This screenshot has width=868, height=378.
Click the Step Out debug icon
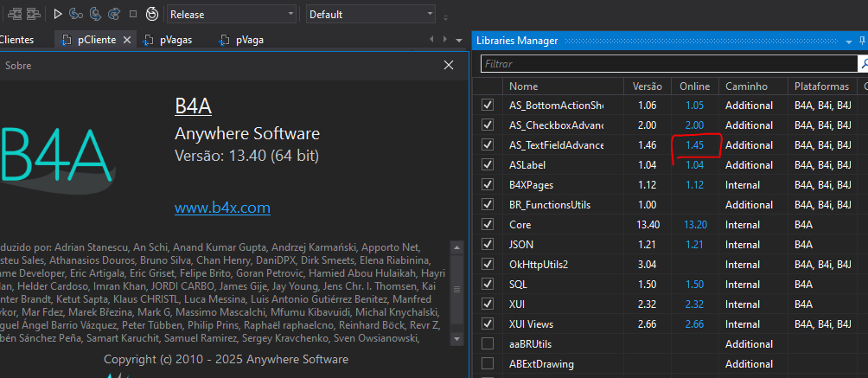[x=114, y=14]
